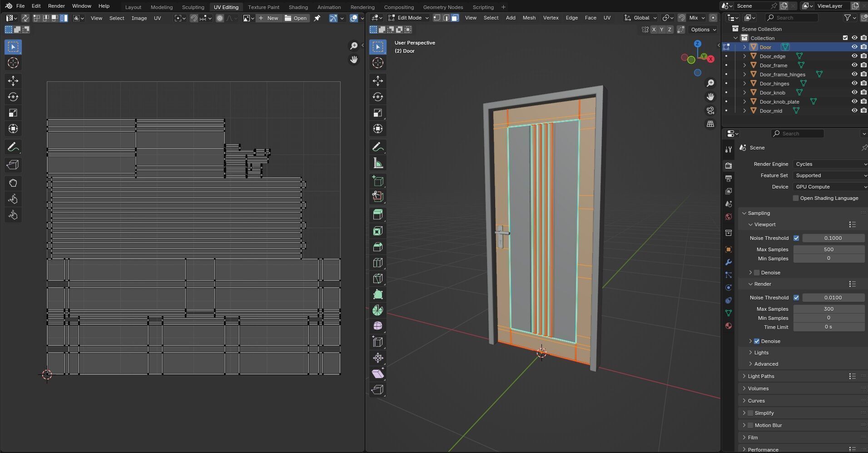The width and height of the screenshot is (868, 453).
Task: Collapse the Sampling panel
Action: (759, 213)
